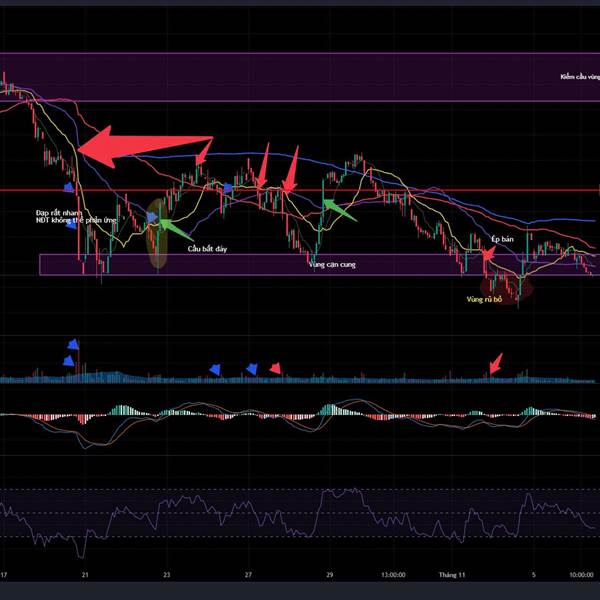600x600 pixels.
Task: Click date label 27 on time axis
Action: pyautogui.click(x=248, y=575)
